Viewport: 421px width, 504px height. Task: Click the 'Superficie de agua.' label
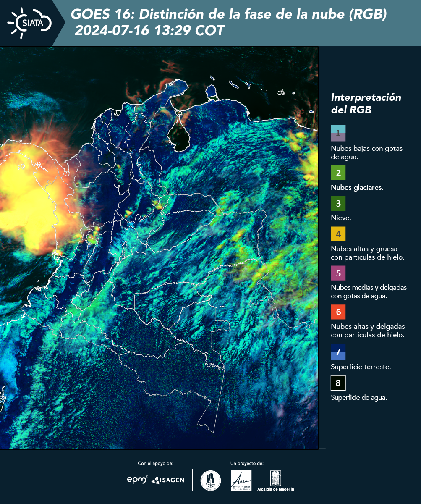359,397
